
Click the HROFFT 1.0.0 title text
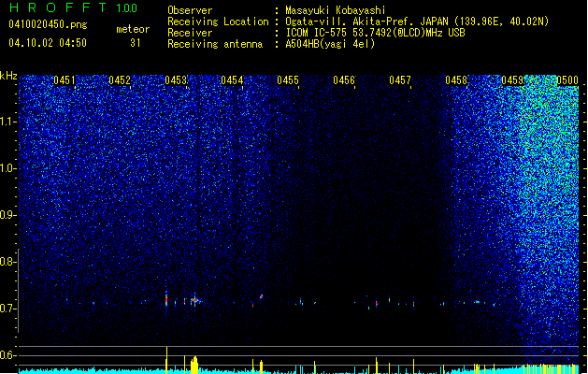click(73, 7)
